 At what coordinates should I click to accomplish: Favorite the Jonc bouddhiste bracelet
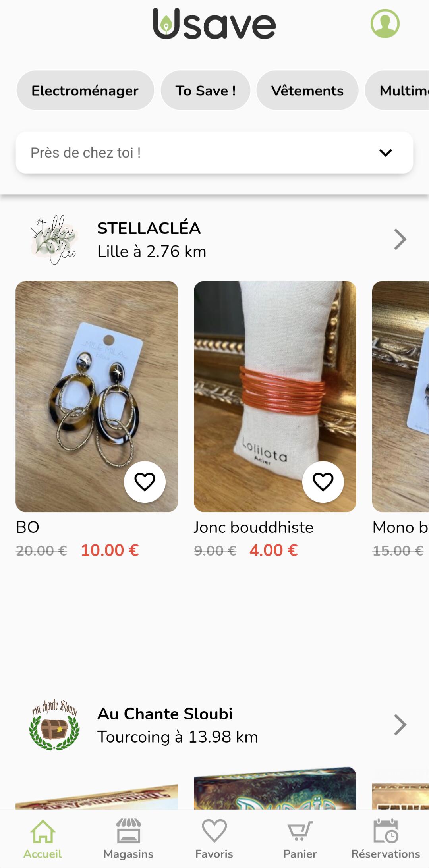coord(323,482)
